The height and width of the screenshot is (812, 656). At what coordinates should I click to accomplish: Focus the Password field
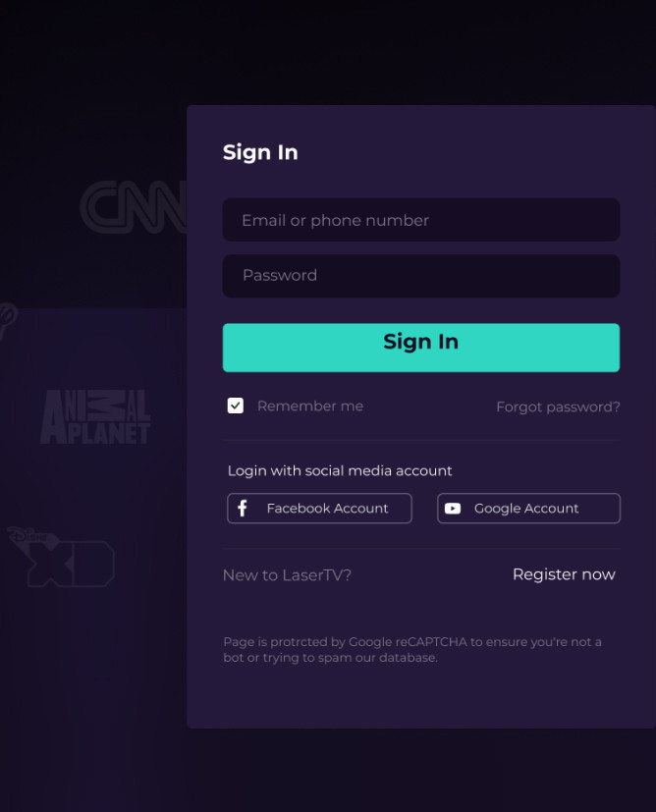(420, 276)
